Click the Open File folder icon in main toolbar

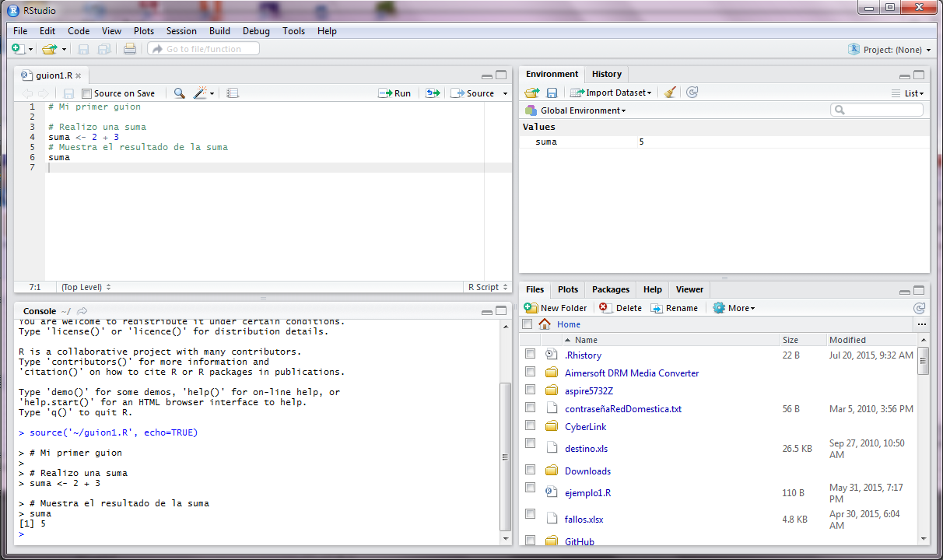tap(49, 49)
